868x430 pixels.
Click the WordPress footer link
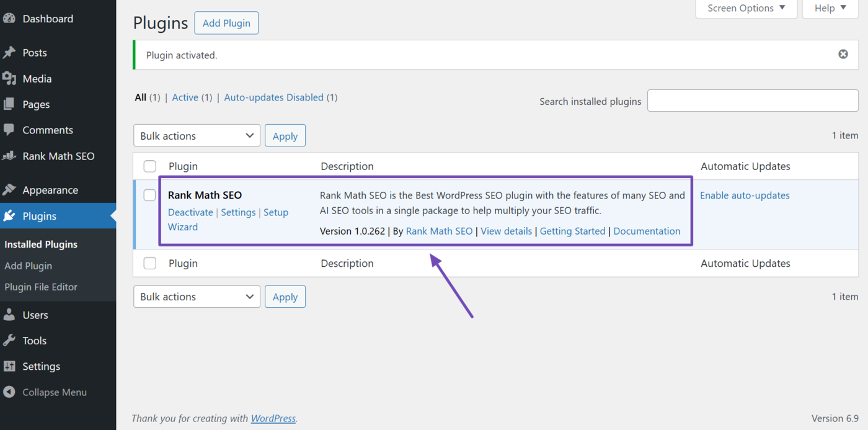[273, 418]
